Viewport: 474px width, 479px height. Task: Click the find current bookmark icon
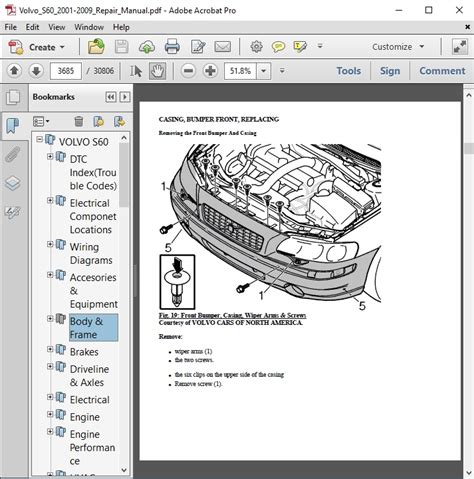[119, 121]
